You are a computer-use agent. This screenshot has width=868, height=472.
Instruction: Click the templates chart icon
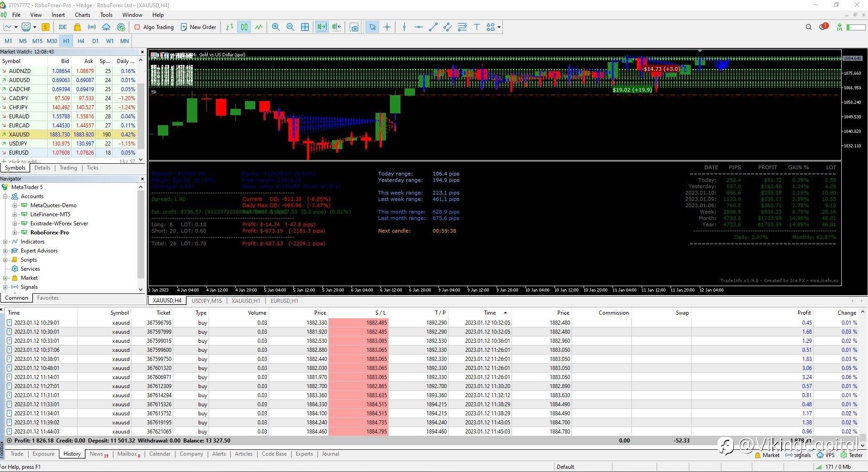(26, 27)
